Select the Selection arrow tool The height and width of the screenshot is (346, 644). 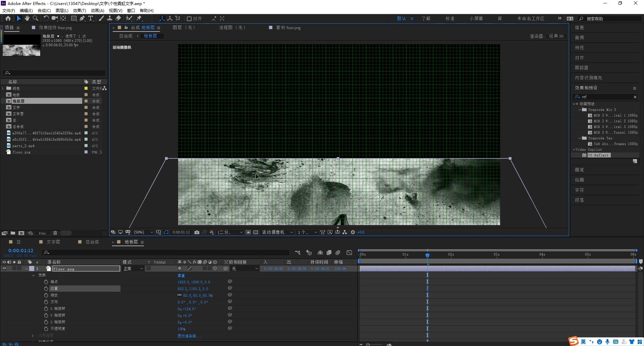click(19, 18)
